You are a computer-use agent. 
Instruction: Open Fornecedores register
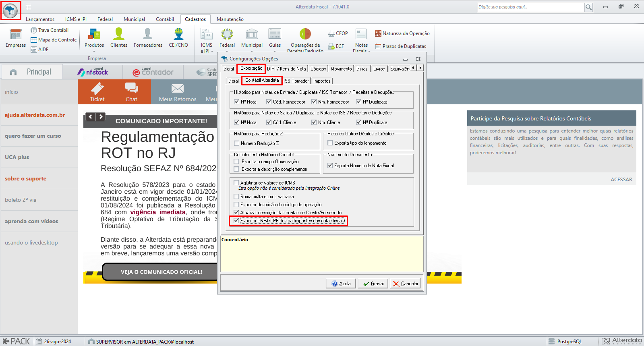148,38
